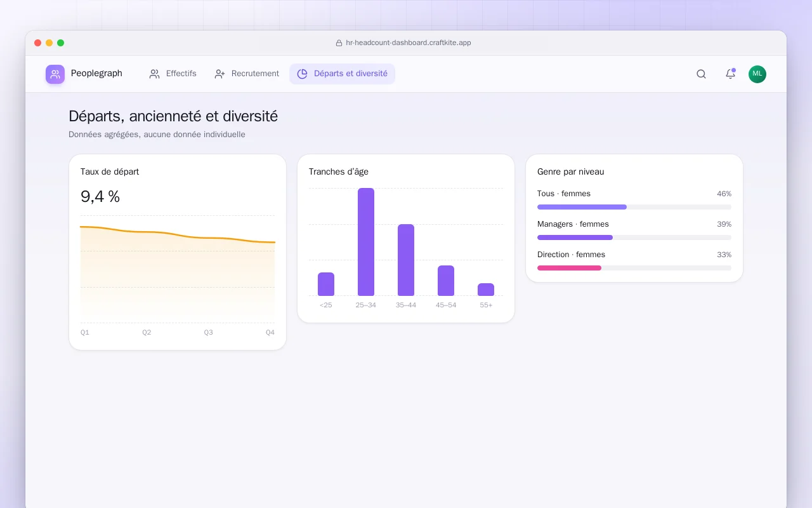The height and width of the screenshot is (508, 812).
Task: Click the Tous · femmes label
Action: coord(564,194)
